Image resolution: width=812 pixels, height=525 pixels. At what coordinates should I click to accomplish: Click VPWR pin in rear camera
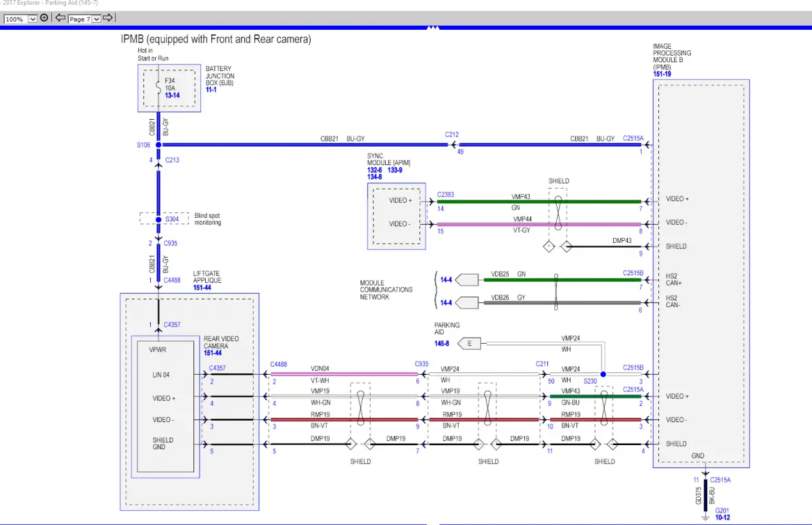click(158, 350)
